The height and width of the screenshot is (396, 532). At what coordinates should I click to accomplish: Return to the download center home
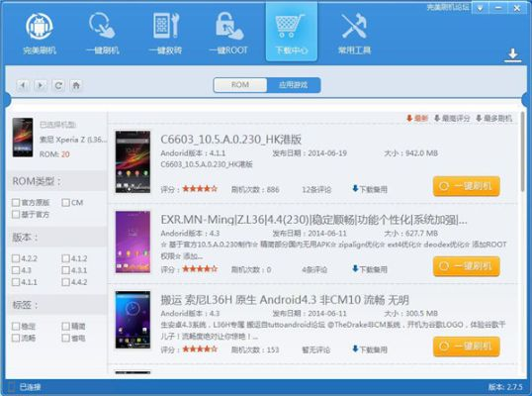[x=76, y=85]
